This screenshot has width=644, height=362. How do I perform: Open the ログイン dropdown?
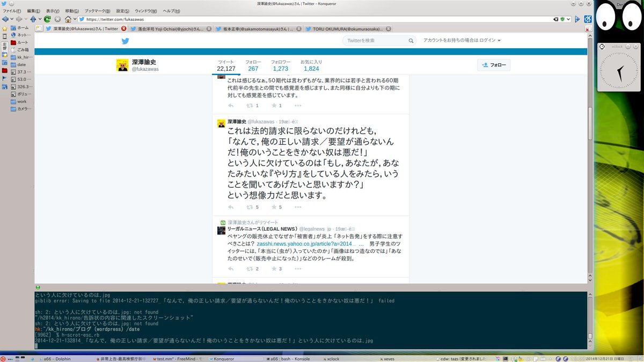click(x=490, y=40)
